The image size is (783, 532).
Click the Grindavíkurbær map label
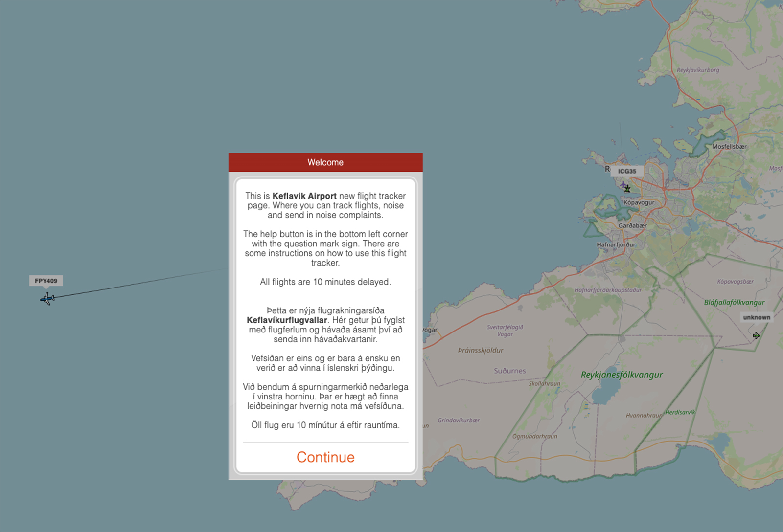coord(459,421)
